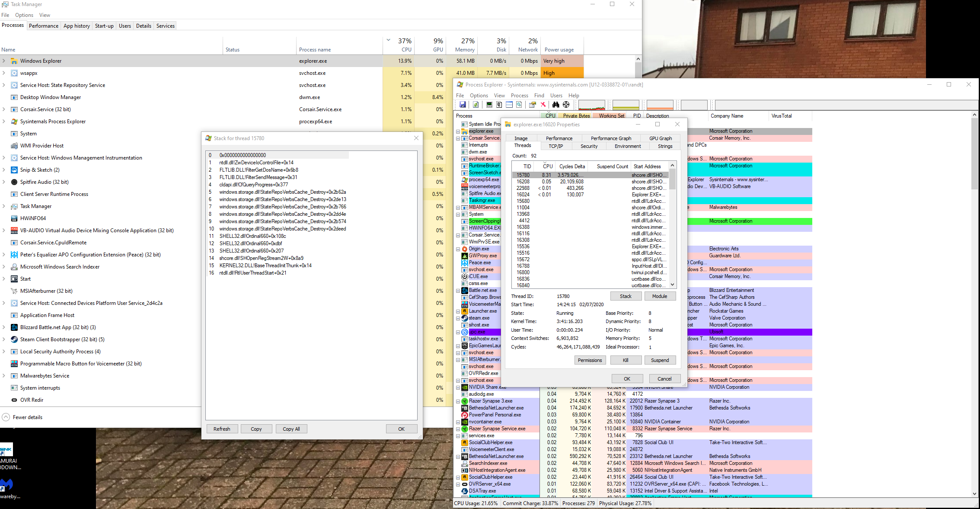The image size is (980, 509).
Task: Click the CPU usage mini graph in toolbar
Action: point(592,105)
